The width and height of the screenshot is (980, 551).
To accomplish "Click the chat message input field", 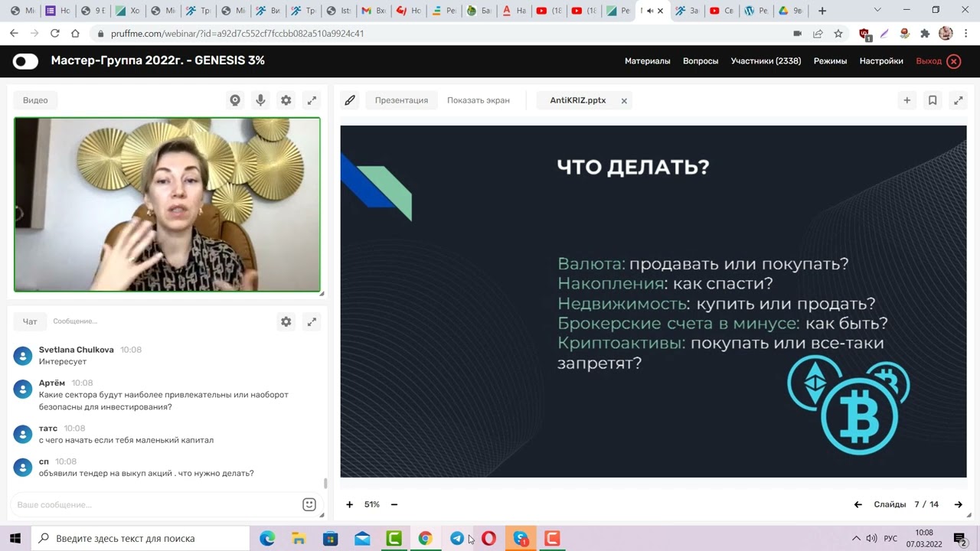I will tap(153, 504).
